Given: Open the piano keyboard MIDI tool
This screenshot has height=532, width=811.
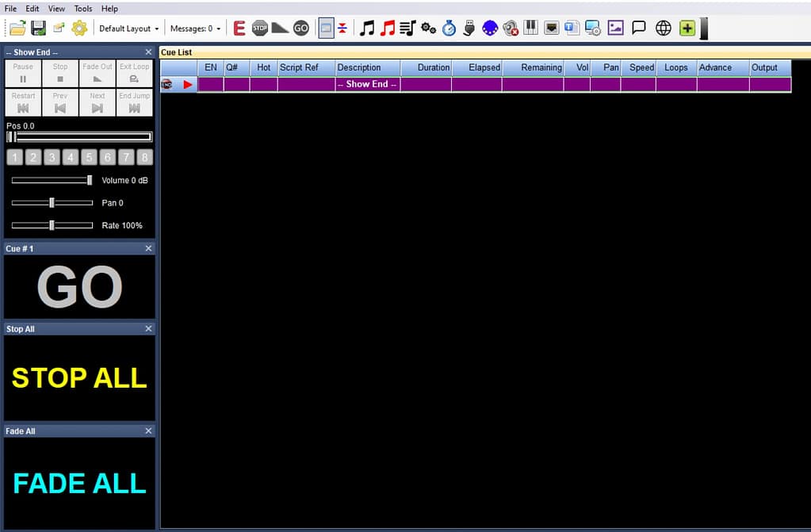Looking at the screenshot, I should click(x=530, y=28).
